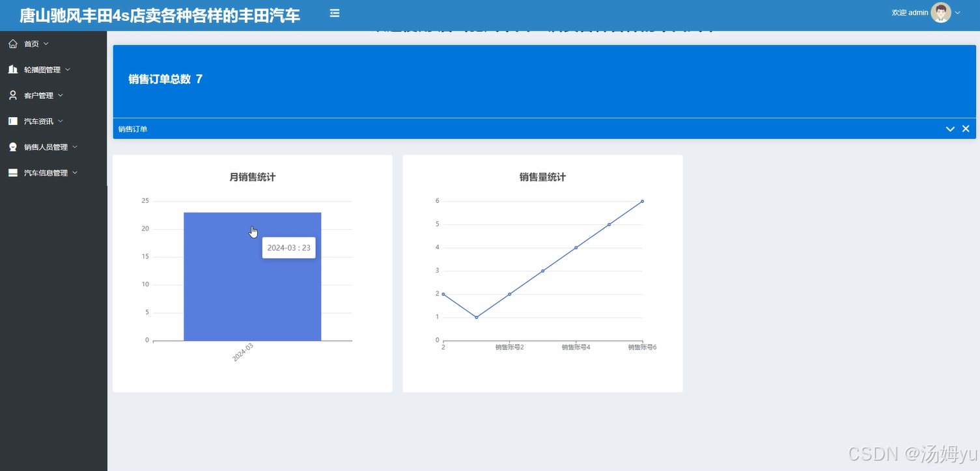Click the 销售账号6 axis label

tap(642, 347)
